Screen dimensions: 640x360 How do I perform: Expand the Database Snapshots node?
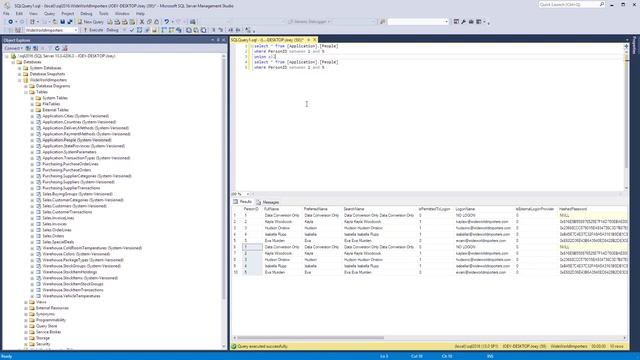tap(19, 74)
